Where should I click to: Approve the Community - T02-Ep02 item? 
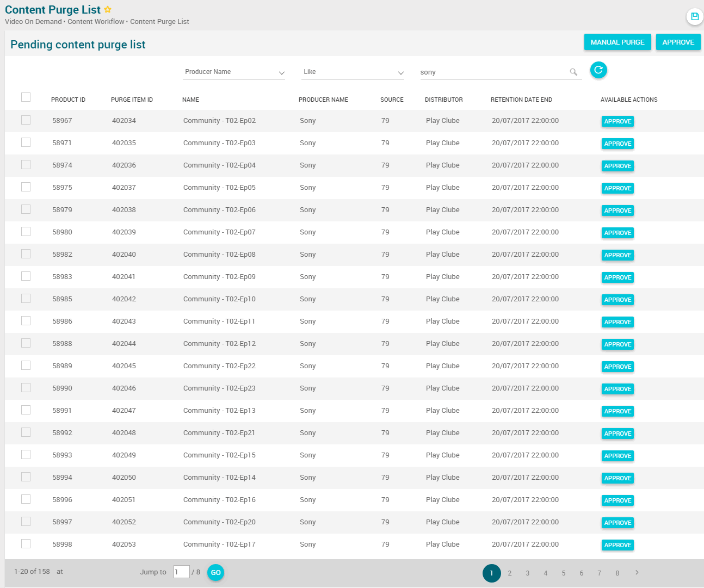(617, 121)
